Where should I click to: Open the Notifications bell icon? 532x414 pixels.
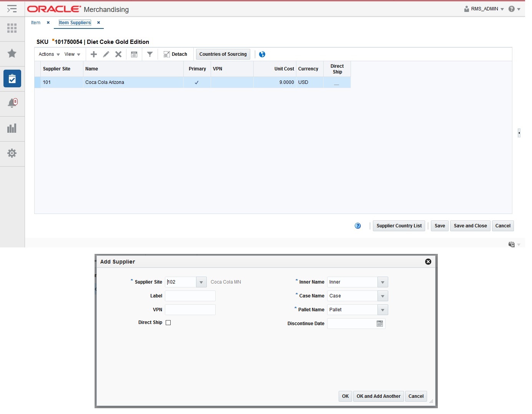[x=12, y=103]
